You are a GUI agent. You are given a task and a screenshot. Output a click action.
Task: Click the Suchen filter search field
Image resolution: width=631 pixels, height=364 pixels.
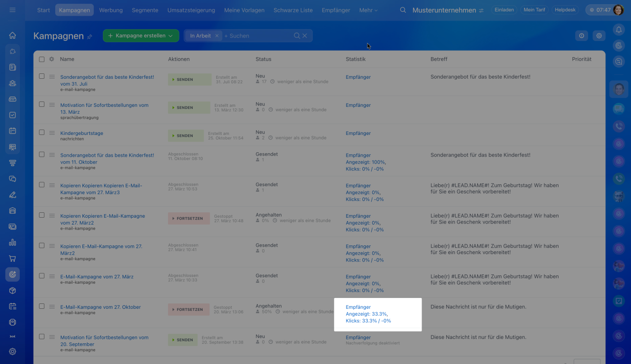[x=256, y=36]
